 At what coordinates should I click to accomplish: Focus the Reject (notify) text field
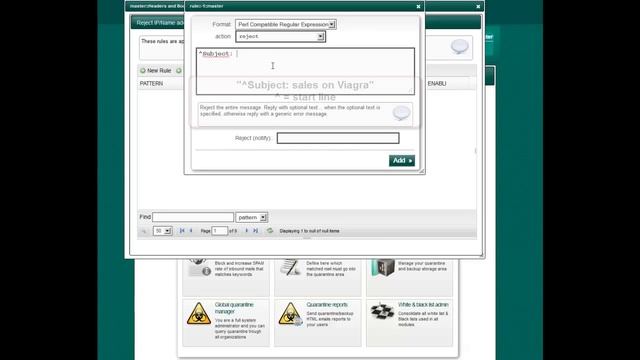pyautogui.click(x=338, y=138)
